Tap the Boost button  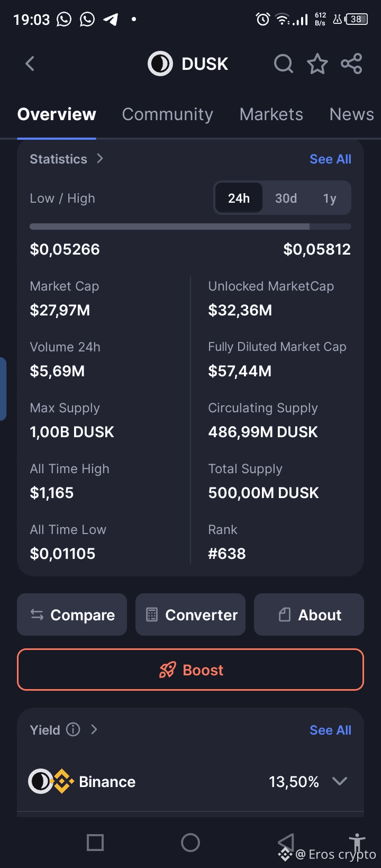[190, 670]
